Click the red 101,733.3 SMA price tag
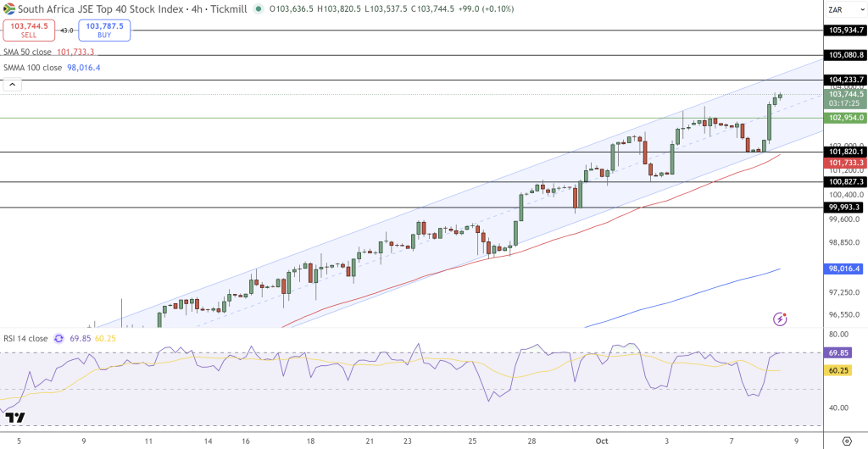868x449 pixels. click(x=846, y=162)
